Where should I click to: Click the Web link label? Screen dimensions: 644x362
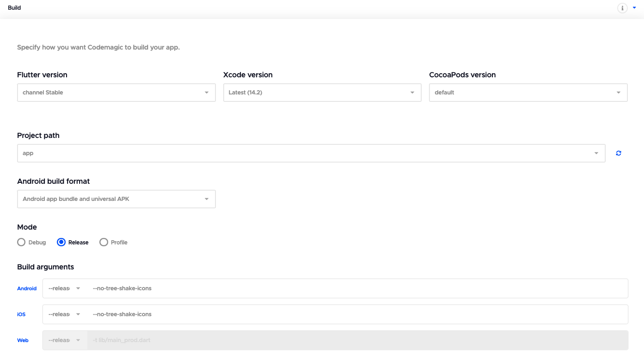23,340
